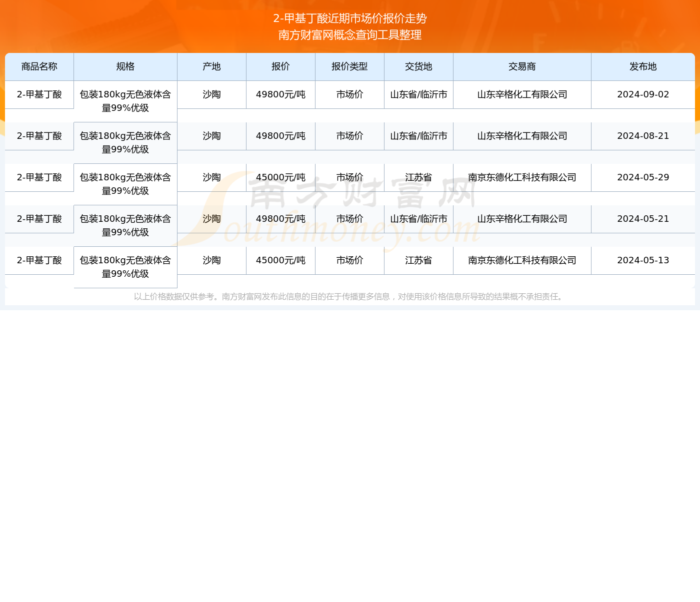
Task: Click the disclaimer text below the table
Action: click(350, 297)
